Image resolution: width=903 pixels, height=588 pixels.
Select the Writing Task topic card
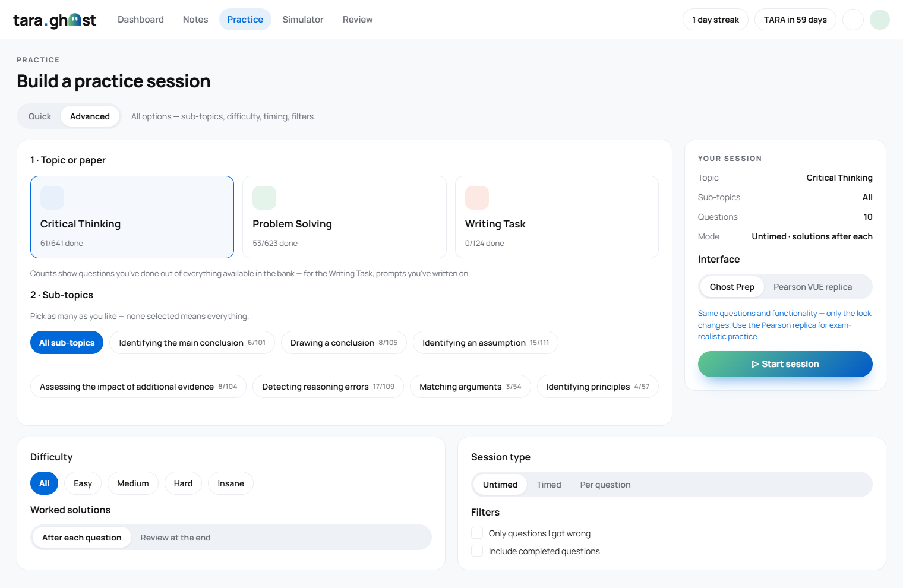coord(557,217)
